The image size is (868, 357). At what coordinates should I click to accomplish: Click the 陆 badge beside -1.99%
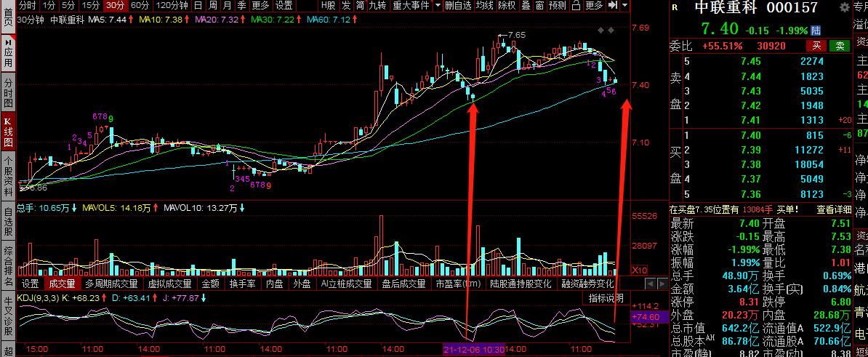[816, 31]
